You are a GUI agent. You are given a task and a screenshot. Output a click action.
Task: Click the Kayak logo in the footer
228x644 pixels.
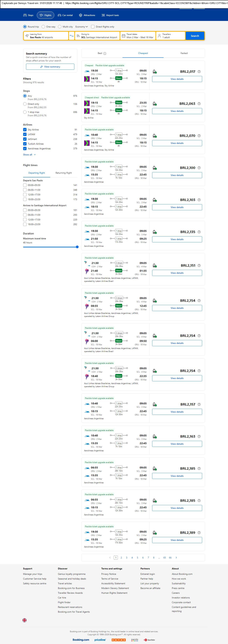118,640
